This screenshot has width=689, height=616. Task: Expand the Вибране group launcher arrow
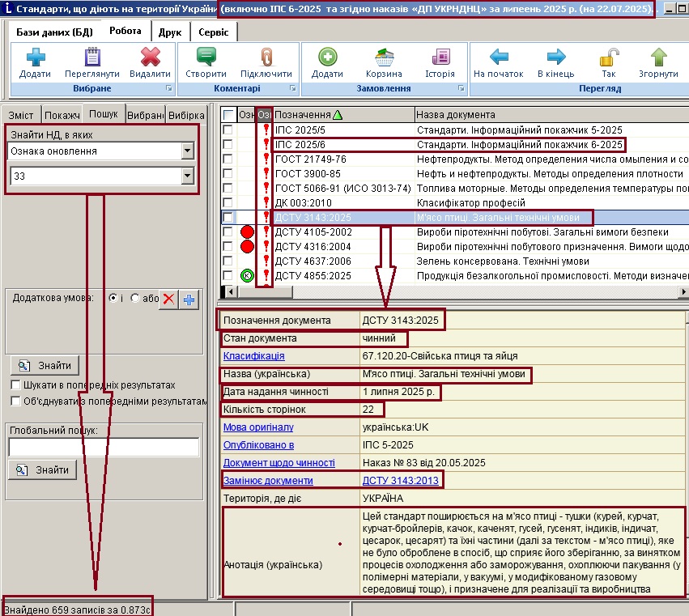[x=169, y=88]
